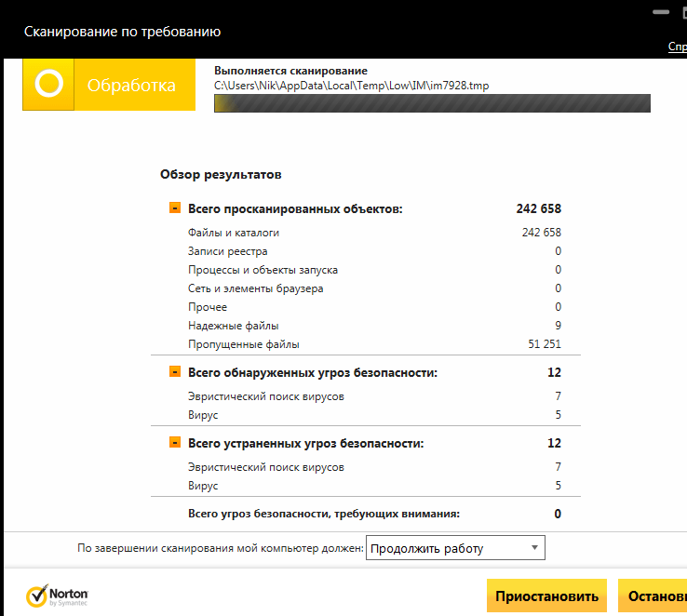Select the scanned file path text
The image size is (687, 616).
[351, 86]
